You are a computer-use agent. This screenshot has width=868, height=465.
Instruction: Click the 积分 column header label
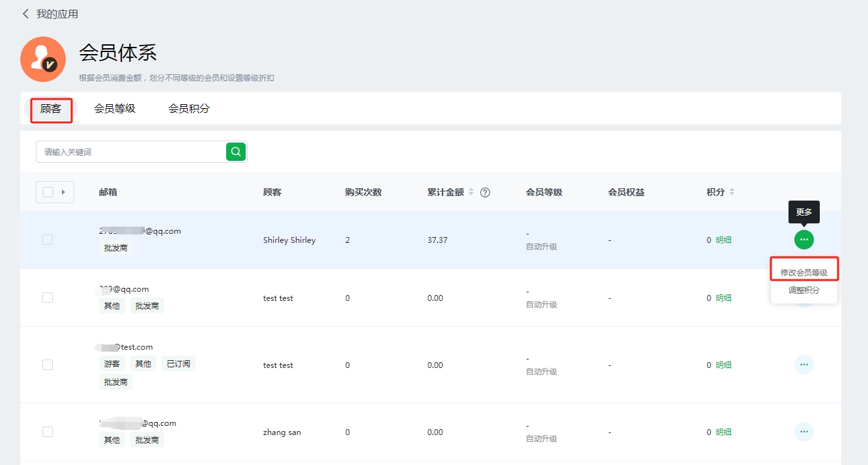pyautogui.click(x=716, y=192)
